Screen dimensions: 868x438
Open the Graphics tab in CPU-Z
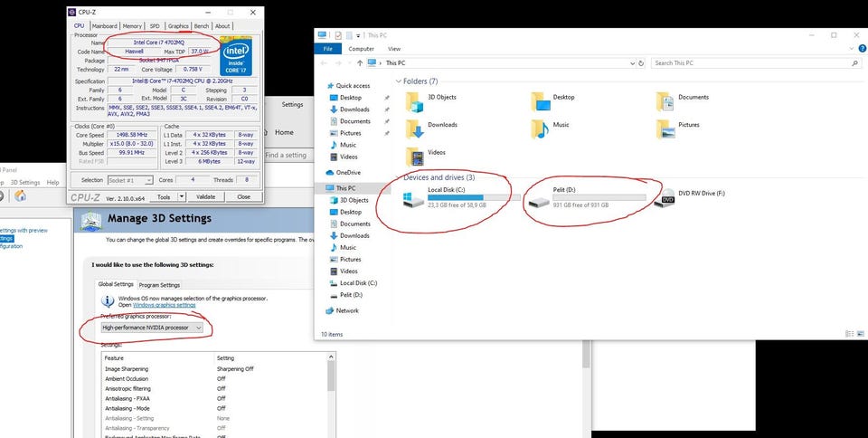(x=178, y=26)
